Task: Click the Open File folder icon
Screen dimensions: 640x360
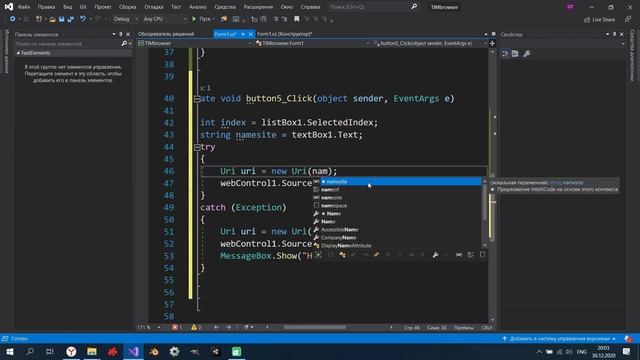Action: (x=52, y=19)
